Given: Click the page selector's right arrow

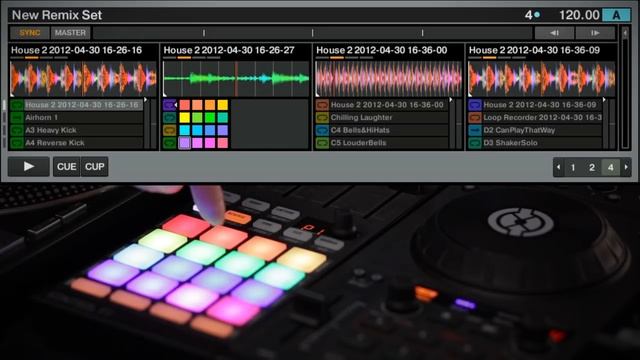Looking at the screenshot, I should coord(626,167).
